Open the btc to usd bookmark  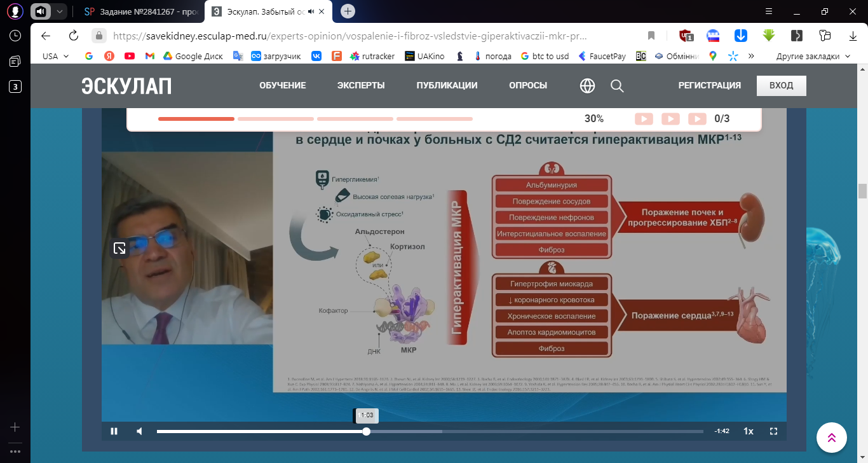click(545, 56)
